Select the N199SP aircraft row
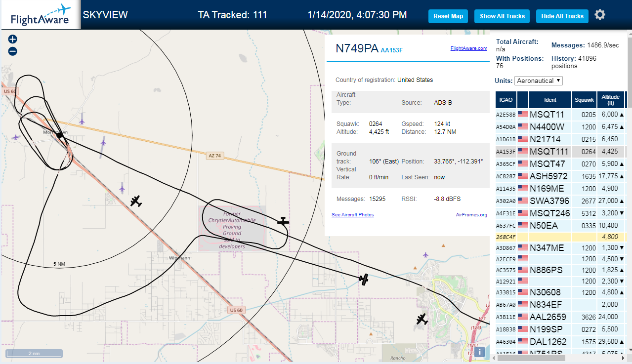Image resolution: width=632 pixels, height=364 pixels. click(x=560, y=329)
